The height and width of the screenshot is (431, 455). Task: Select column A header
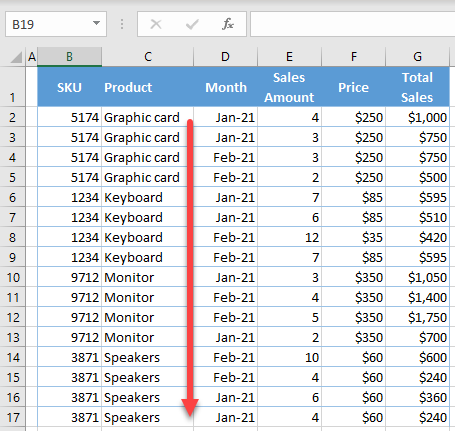coord(32,57)
